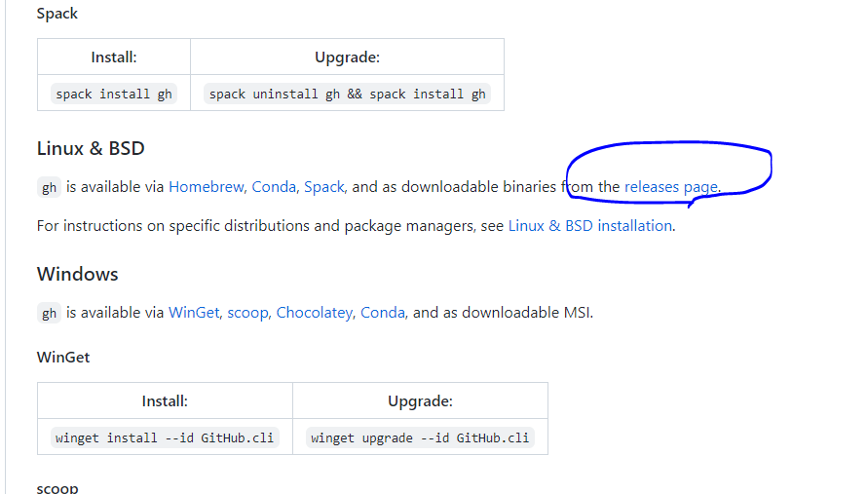The height and width of the screenshot is (494, 868).
Task: Click the Install header in the Spack table
Action: (x=114, y=57)
